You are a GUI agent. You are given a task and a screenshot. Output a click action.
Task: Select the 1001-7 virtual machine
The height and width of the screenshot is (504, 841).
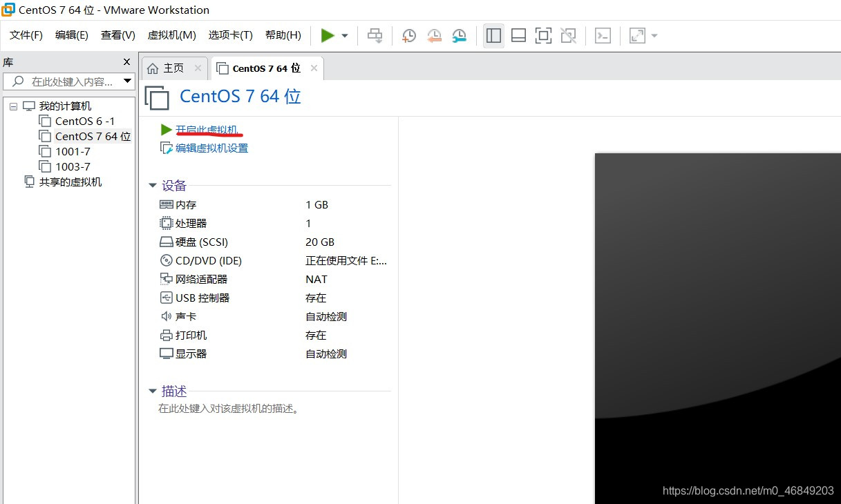[73, 152]
